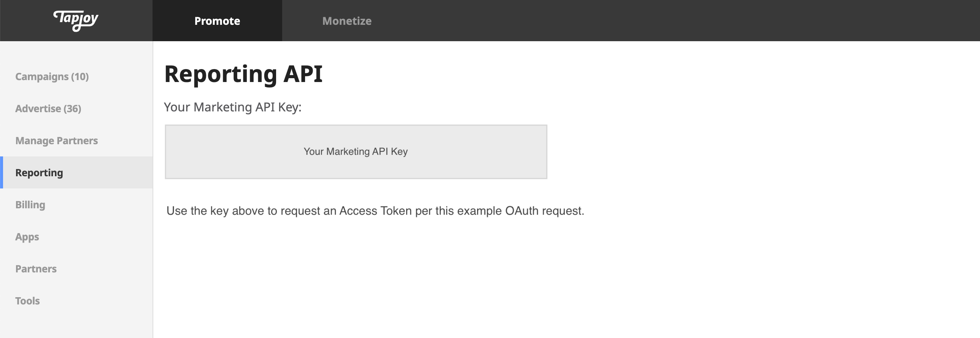Go to Manage Partners
The width and height of the screenshot is (980, 338).
point(56,141)
